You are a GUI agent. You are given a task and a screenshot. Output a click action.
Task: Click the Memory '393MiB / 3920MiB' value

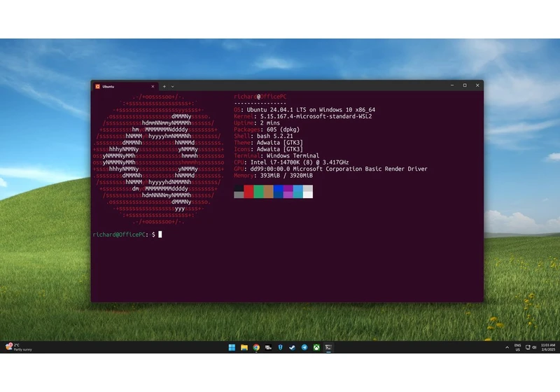286,176
